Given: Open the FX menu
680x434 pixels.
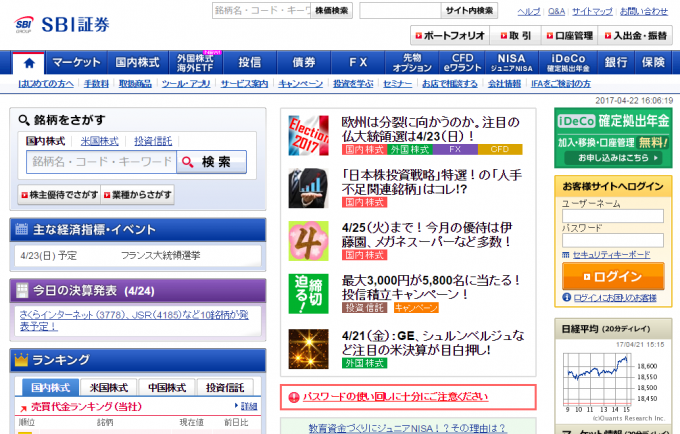Looking at the screenshot, I should 358,62.
